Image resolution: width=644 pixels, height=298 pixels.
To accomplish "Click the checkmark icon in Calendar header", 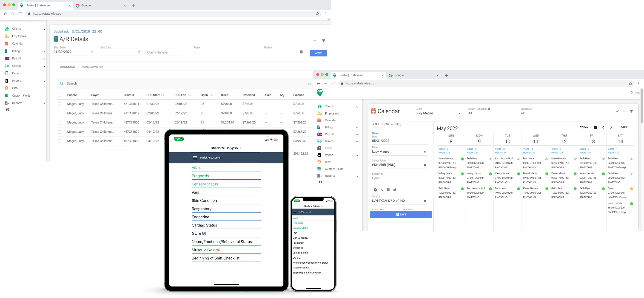I will coord(617,111).
